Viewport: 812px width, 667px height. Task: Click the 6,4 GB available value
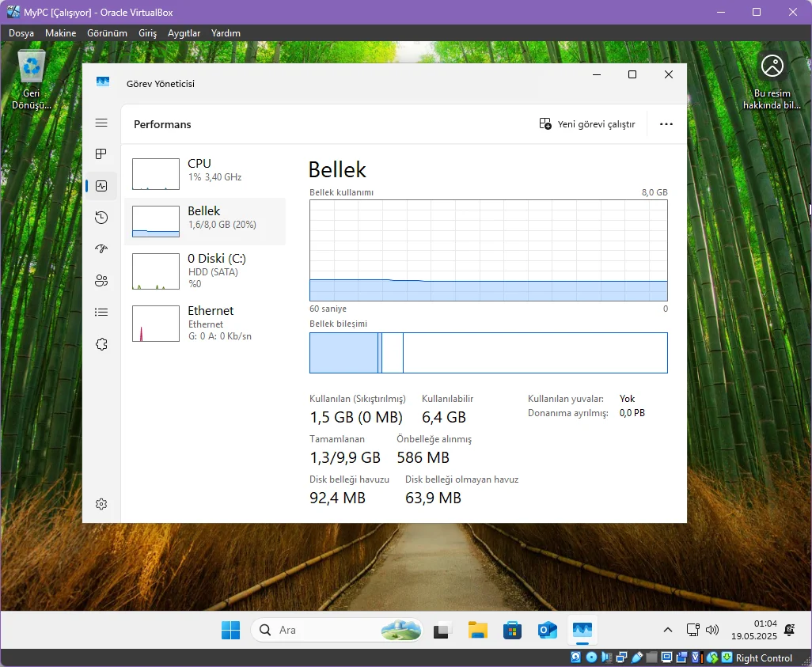(x=444, y=418)
